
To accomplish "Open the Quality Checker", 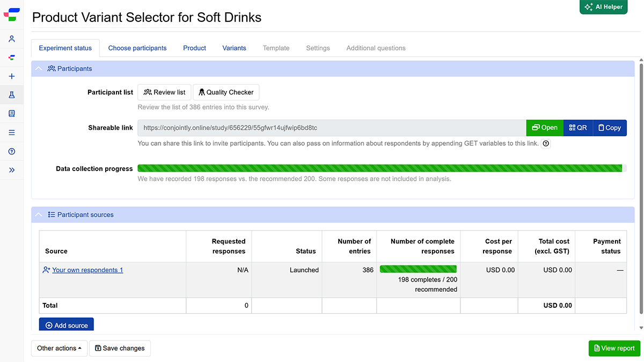I will pos(226,92).
